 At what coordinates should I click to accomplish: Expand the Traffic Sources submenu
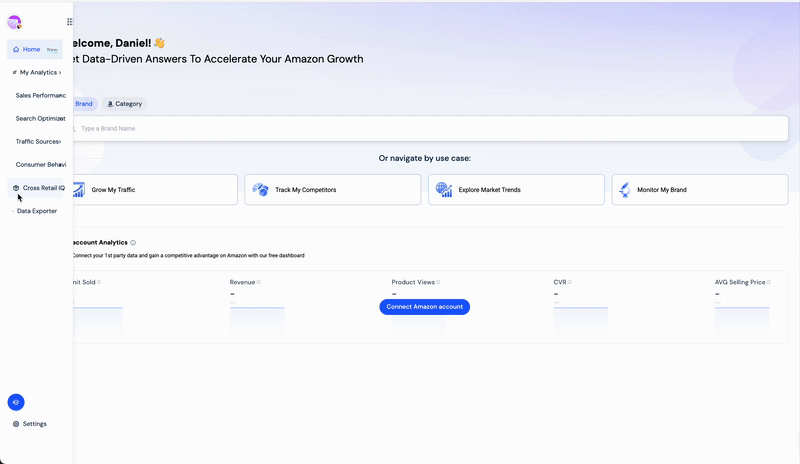pyautogui.click(x=38, y=142)
